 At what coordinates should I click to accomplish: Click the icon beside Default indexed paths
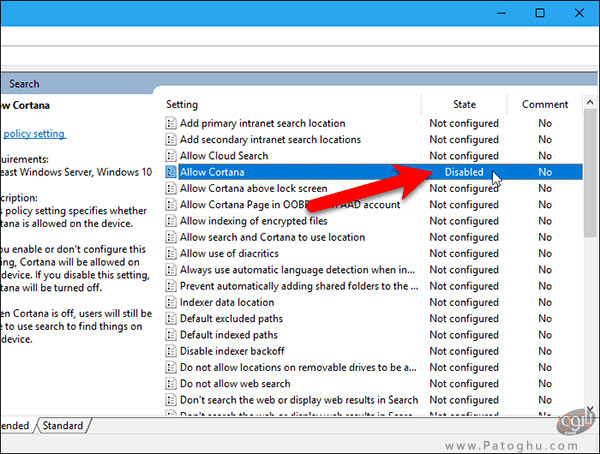pos(171,335)
